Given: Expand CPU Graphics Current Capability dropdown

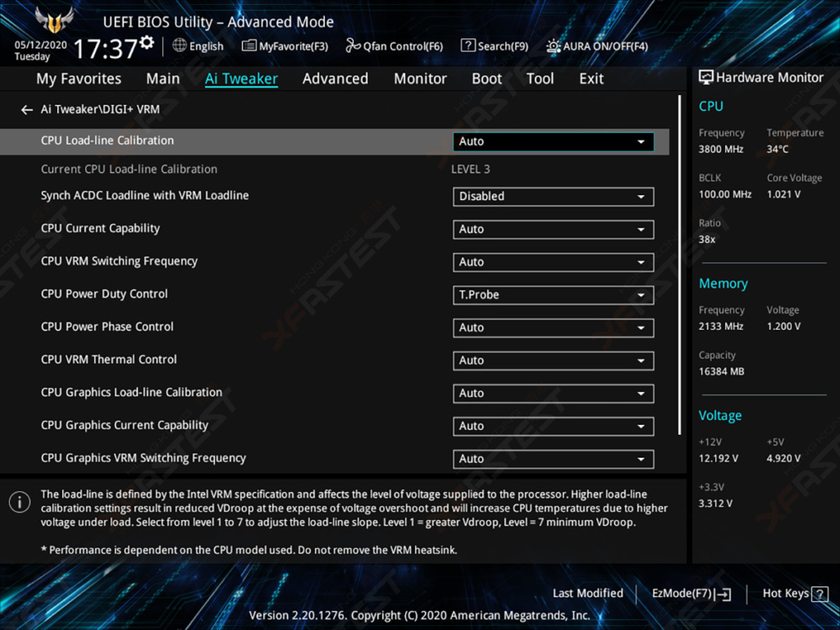Looking at the screenshot, I should tap(554, 427).
